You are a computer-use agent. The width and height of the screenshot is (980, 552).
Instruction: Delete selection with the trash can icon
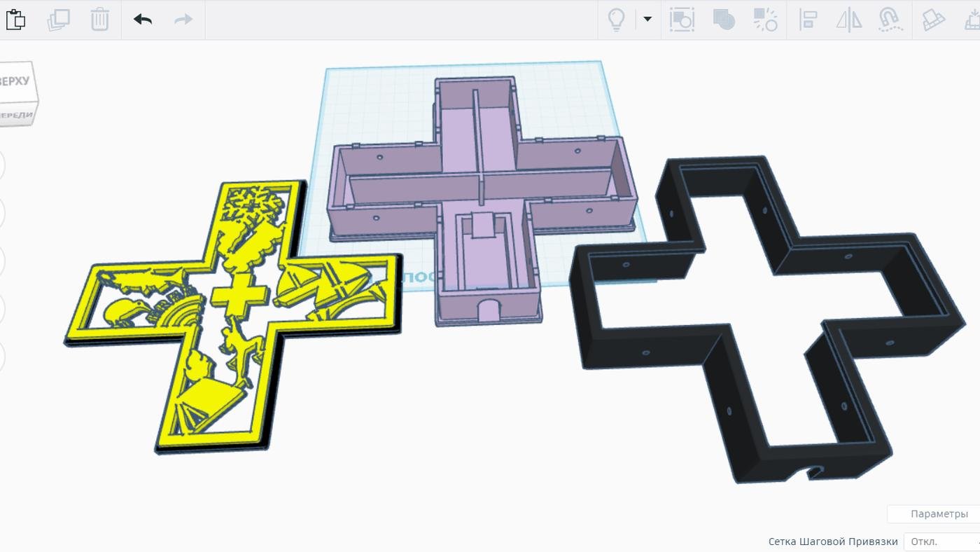click(100, 20)
